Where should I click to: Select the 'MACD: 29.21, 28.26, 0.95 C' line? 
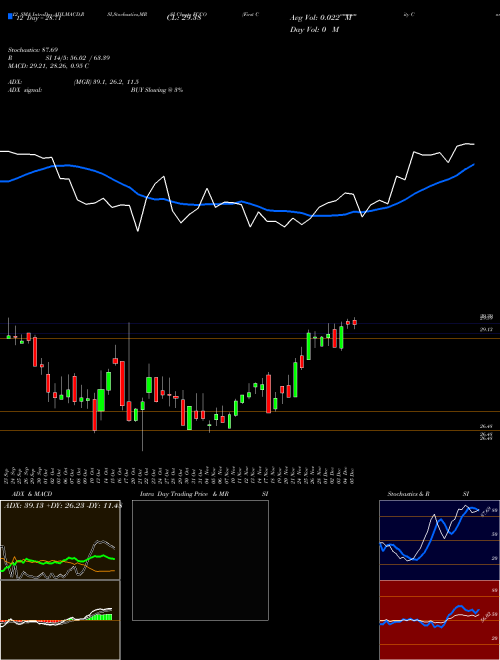coord(48,66)
